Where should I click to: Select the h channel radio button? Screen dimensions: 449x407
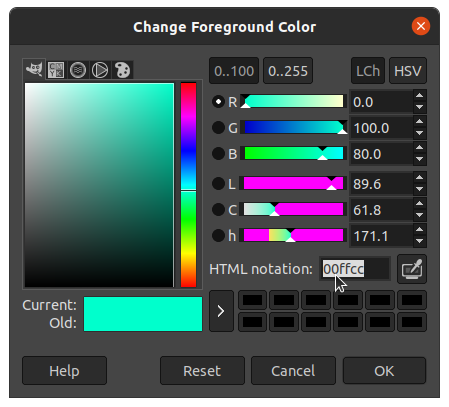tap(218, 236)
